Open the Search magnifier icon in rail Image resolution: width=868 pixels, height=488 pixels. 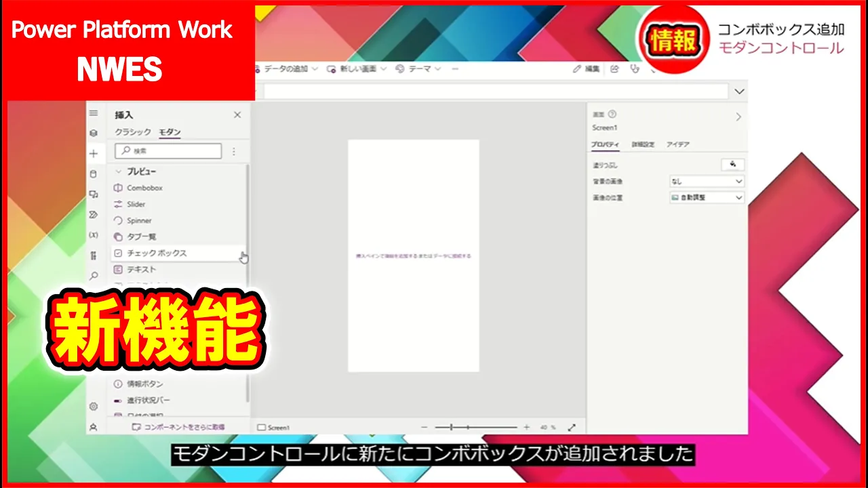pos(94,276)
